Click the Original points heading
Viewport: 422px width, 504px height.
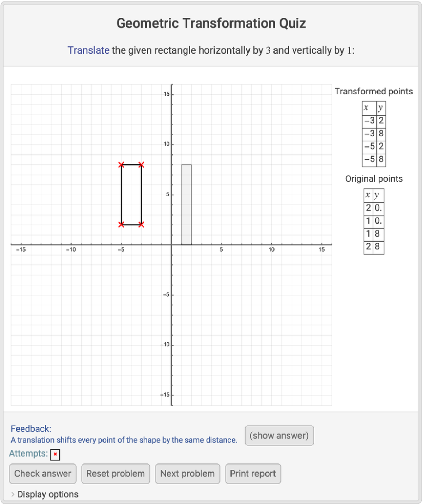[374, 179]
